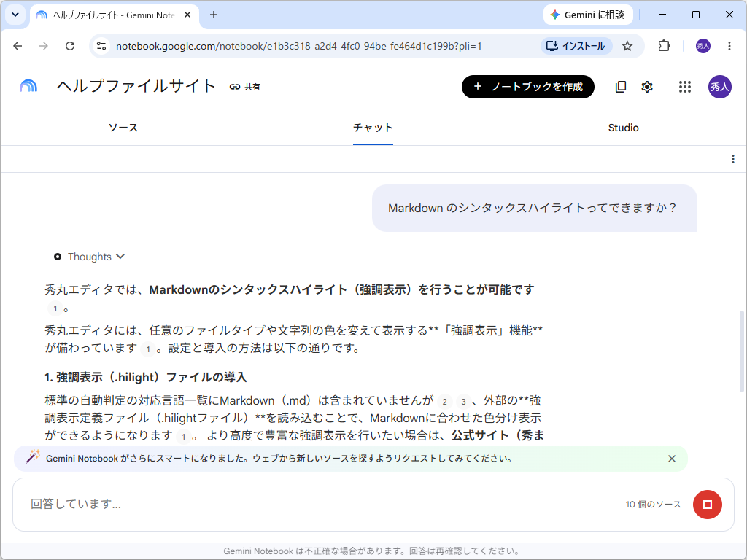Screen dimensions: 747x560
Task: Open chat options three-dot menu
Action: click(732, 159)
